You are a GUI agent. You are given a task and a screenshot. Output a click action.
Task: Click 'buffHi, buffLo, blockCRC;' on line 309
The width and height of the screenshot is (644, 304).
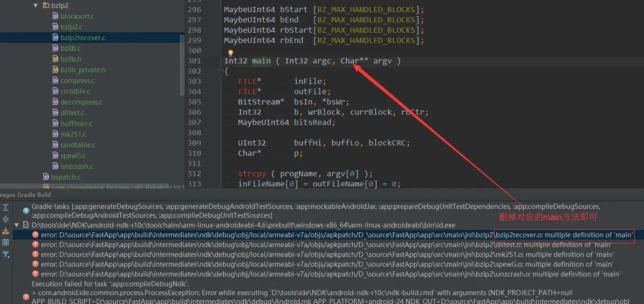tap(352, 143)
